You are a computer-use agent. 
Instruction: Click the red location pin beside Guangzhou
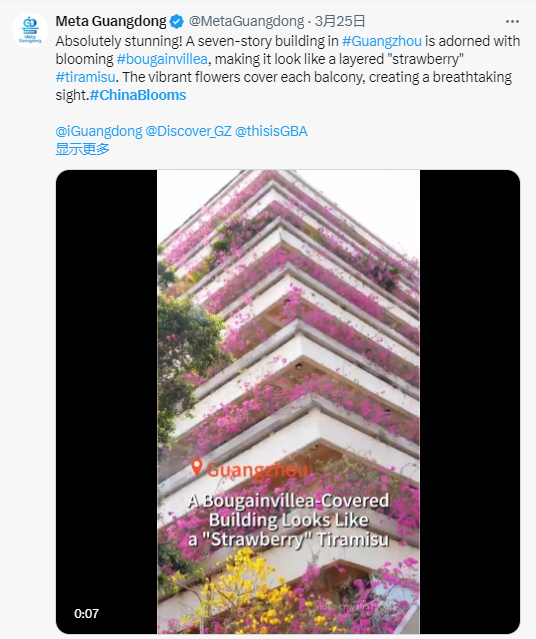coord(196,468)
